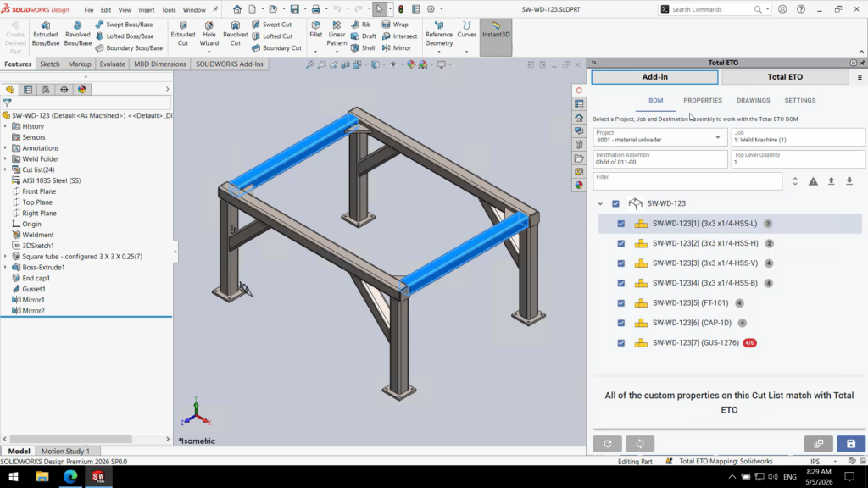Expand the Annotations node

click(6, 148)
